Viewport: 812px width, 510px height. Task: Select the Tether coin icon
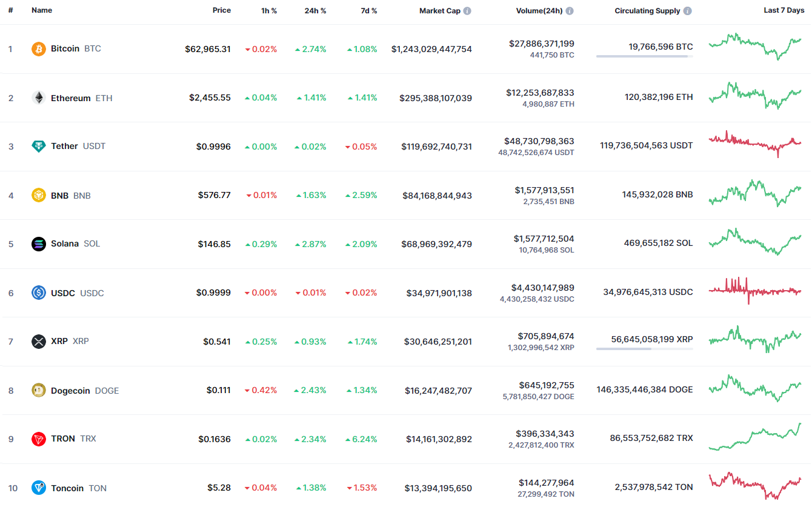(39, 146)
